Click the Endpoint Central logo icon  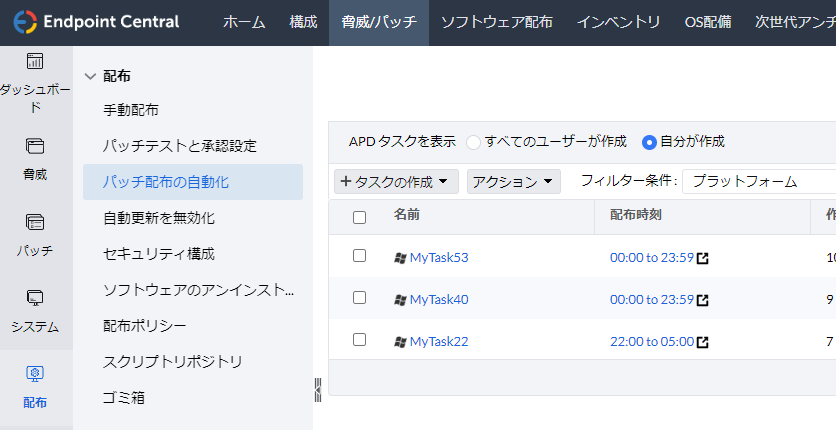click(25, 21)
